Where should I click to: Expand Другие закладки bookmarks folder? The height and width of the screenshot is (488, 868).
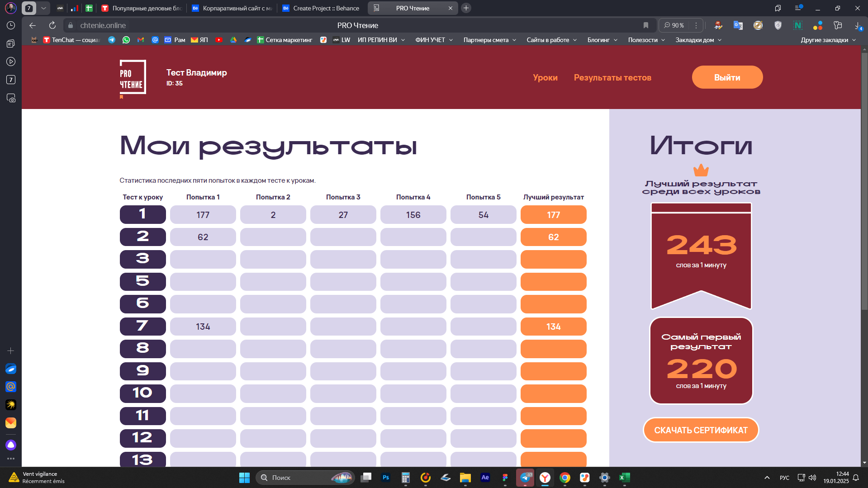[x=828, y=40]
